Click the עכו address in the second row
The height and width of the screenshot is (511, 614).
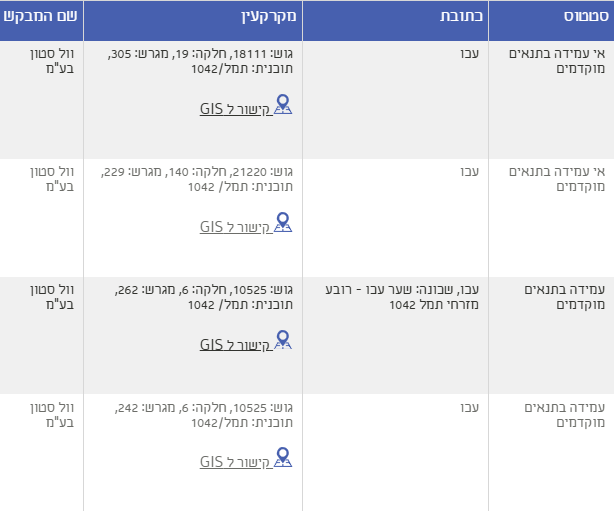click(470, 172)
